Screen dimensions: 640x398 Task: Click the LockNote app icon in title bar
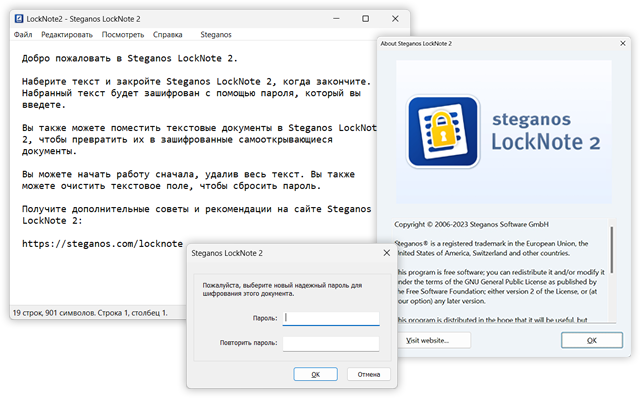click(19, 19)
